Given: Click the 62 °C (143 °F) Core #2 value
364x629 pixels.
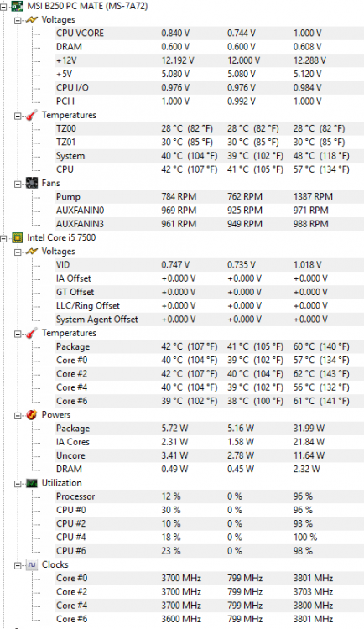Looking at the screenshot, I should [x=321, y=374].
